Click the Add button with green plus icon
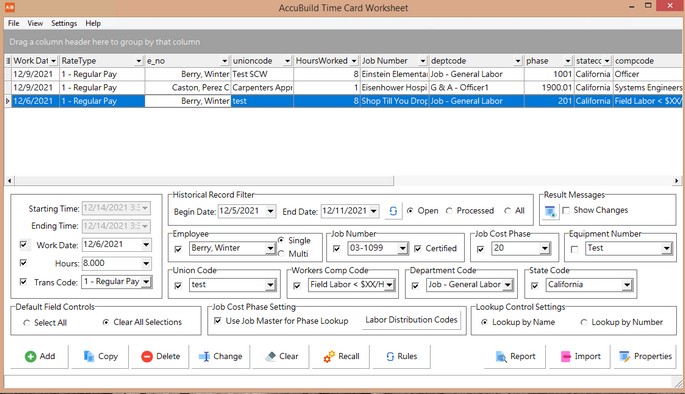The height and width of the screenshot is (394, 685). pos(40,356)
